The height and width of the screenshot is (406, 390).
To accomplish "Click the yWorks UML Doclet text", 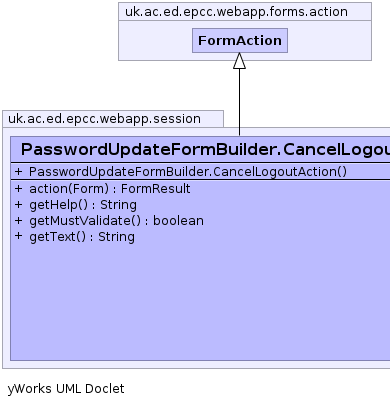I will point(66,389).
